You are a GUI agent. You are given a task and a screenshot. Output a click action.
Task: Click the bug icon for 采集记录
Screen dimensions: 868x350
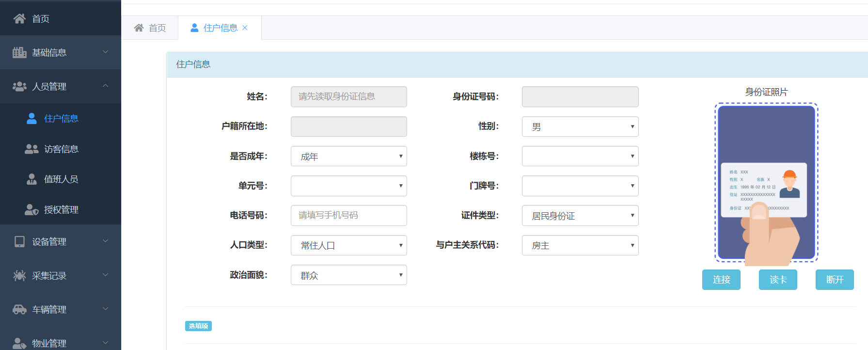[19, 275]
